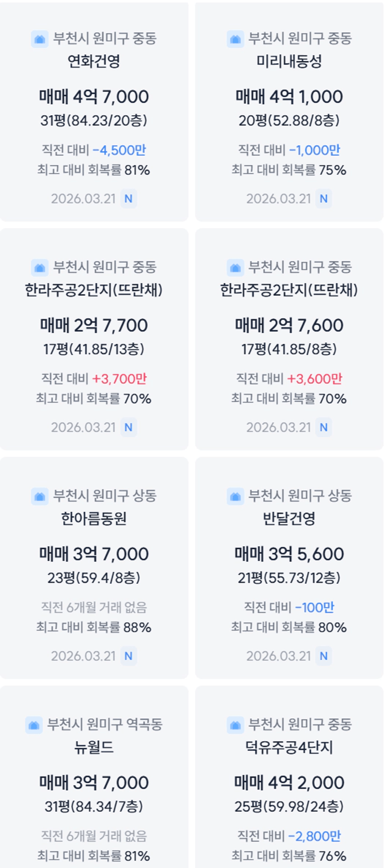
Task: Open the 연화건영 apartment name link
Action: [94, 61]
